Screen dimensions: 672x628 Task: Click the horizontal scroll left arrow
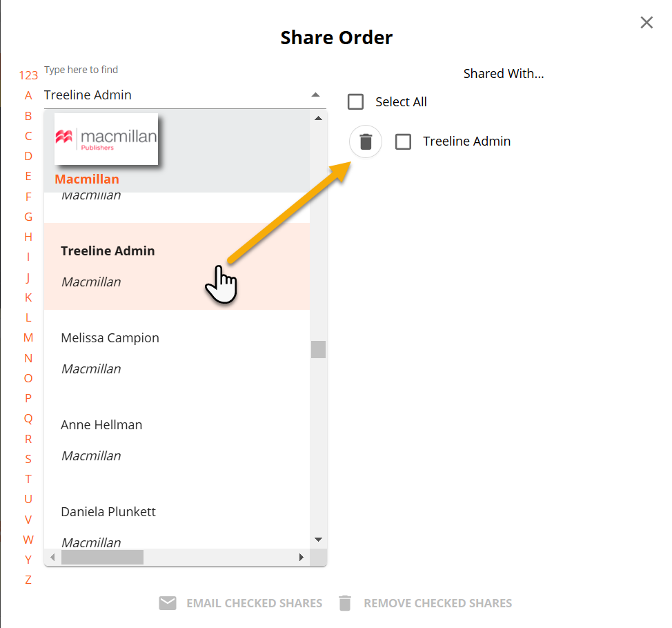[52, 558]
